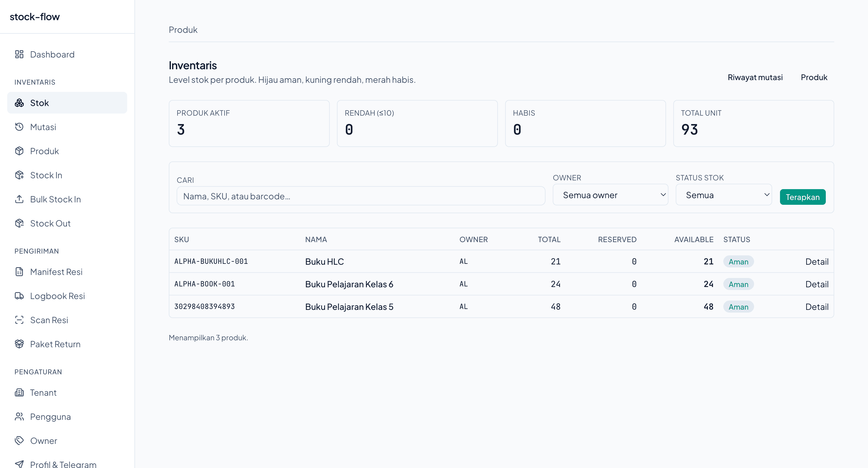Image resolution: width=868 pixels, height=468 pixels.
Task: Click the Profil & Telegram send icon
Action: [19, 464]
